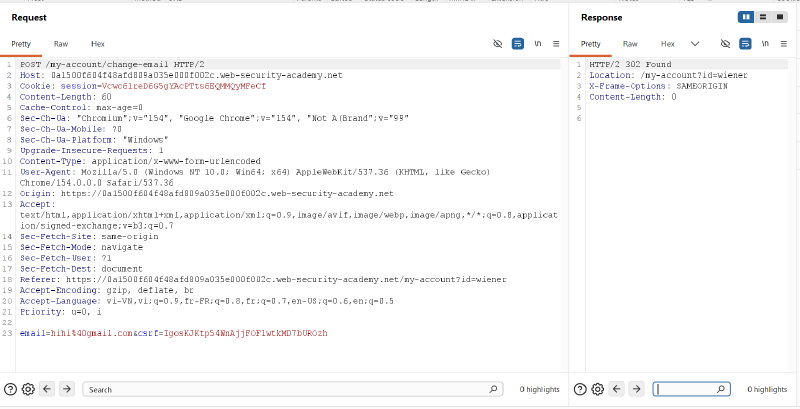Viewport: 800px width, 409px height.
Task: Focus the Request Search field
Action: [292, 390]
